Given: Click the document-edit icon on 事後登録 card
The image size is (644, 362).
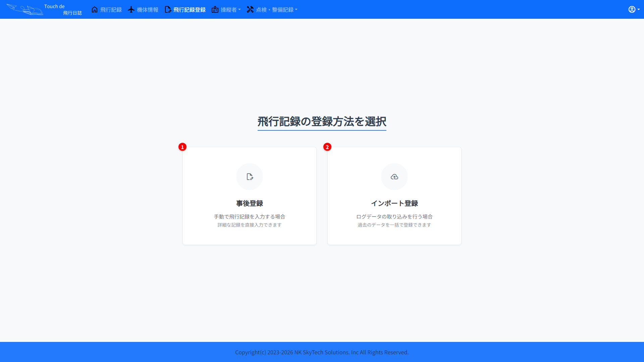Looking at the screenshot, I should 250,177.
